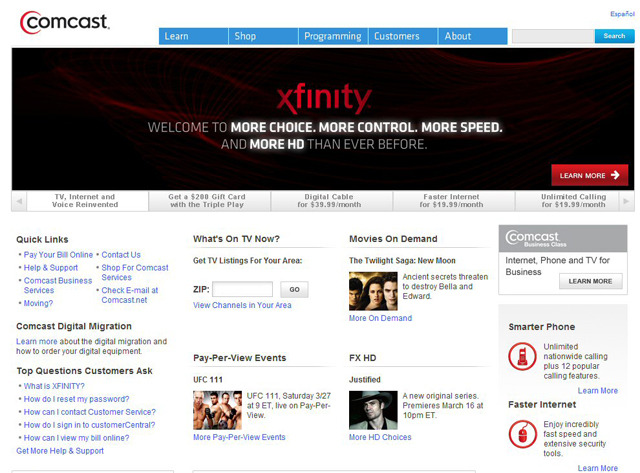Click the Comcast Business Class logo
Image resolution: width=640 pixels, height=473 pixels.
pyautogui.click(x=536, y=238)
